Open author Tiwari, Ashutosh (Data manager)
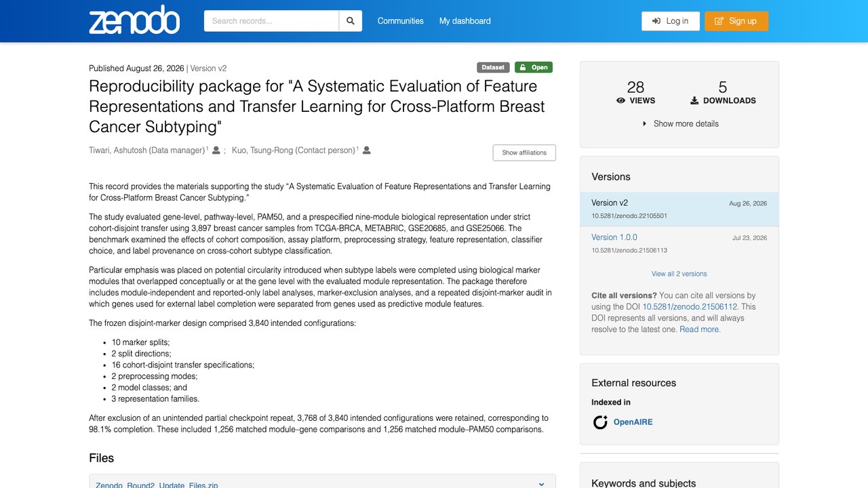The width and height of the screenshot is (868, 488). pos(147,150)
